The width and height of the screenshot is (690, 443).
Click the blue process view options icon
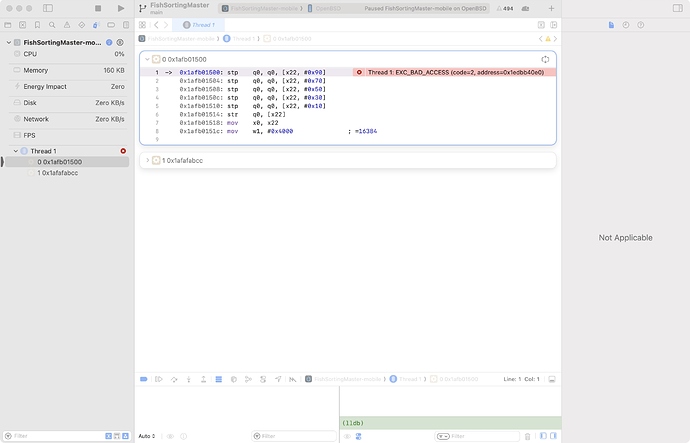tap(109, 42)
